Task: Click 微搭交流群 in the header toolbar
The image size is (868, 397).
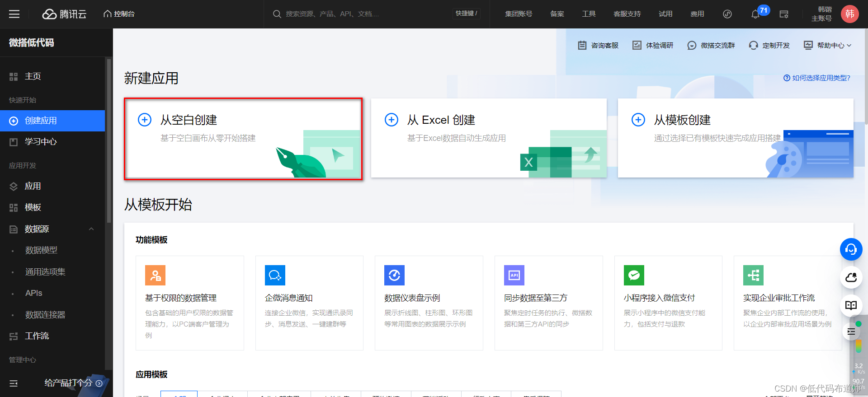Action: 711,45
